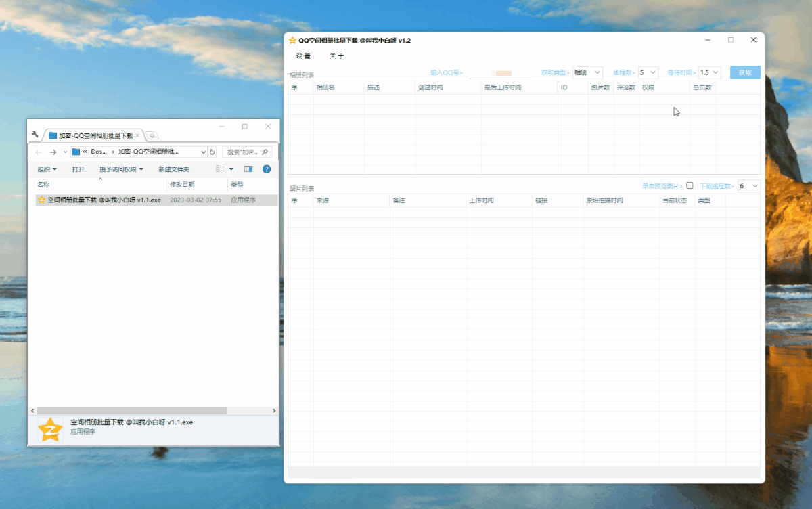Click the refresh icon beside the address bar
Image resolution: width=812 pixels, height=509 pixels.
212,152
